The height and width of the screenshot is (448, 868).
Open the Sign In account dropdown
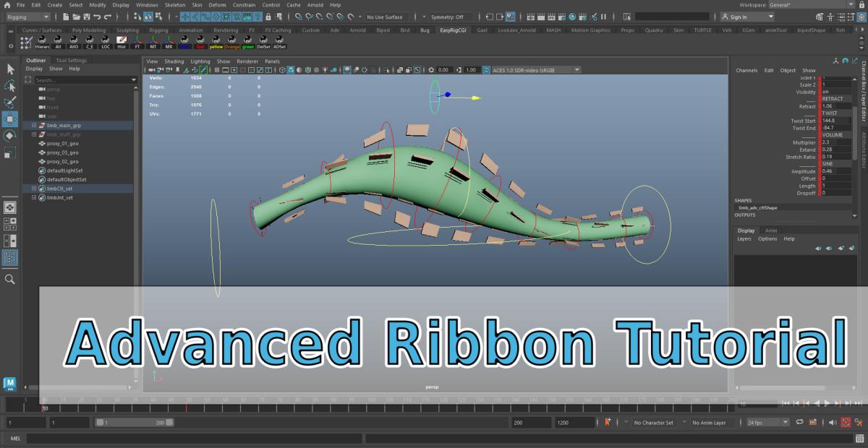pyautogui.click(x=748, y=17)
